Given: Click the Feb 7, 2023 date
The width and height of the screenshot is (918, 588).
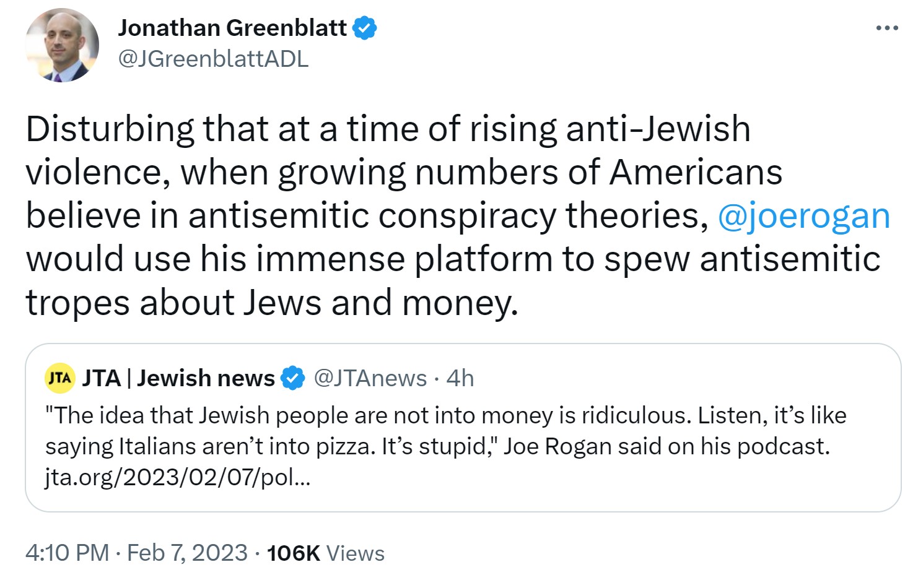Looking at the screenshot, I should point(187,553).
